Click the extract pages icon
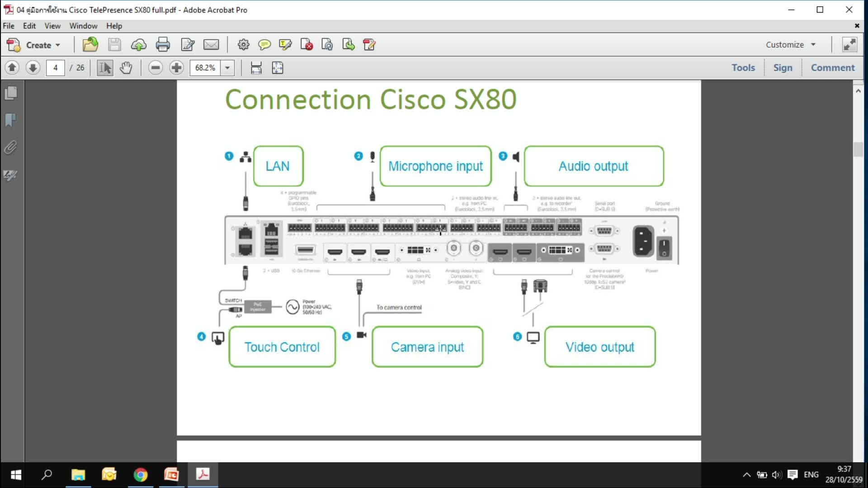868x488 pixels. coord(349,45)
